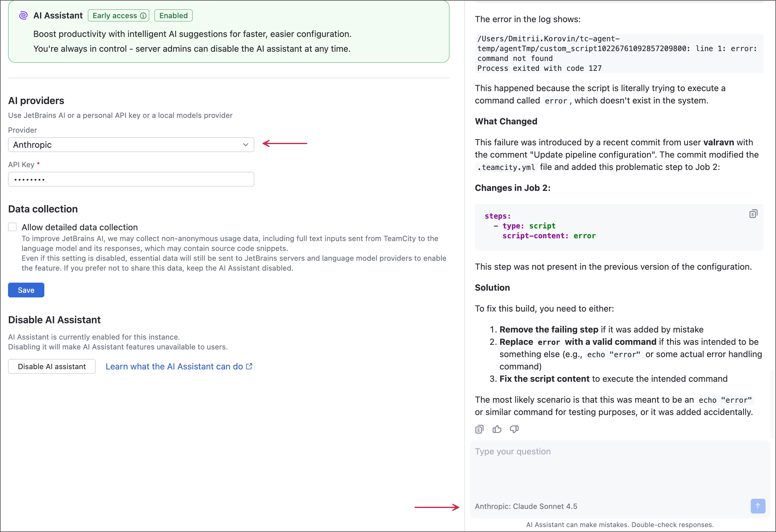Click the Save button
Image resolution: width=776 pixels, height=532 pixels.
pyautogui.click(x=26, y=290)
